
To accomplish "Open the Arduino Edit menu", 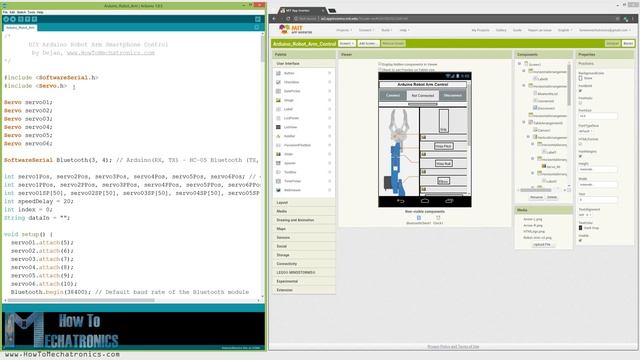I will (x=12, y=12).
